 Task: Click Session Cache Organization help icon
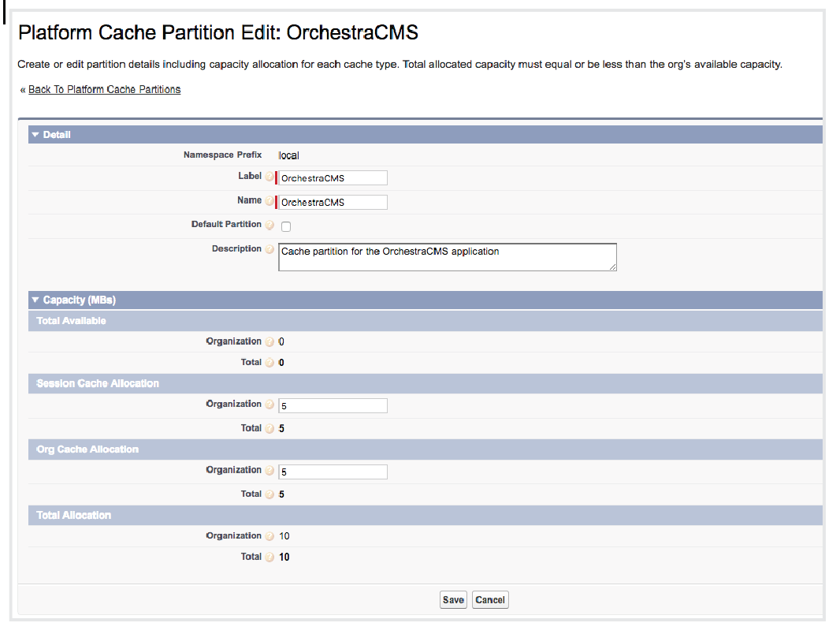coord(269,405)
